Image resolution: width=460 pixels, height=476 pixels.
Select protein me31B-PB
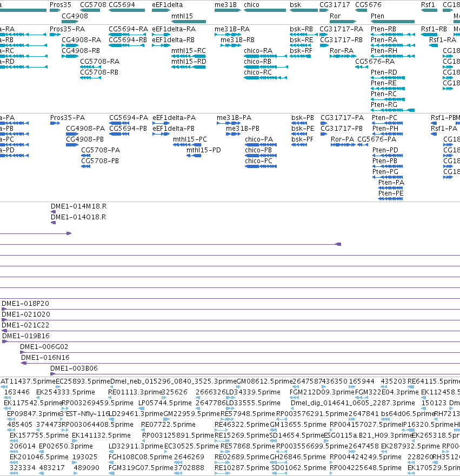coord(233,134)
